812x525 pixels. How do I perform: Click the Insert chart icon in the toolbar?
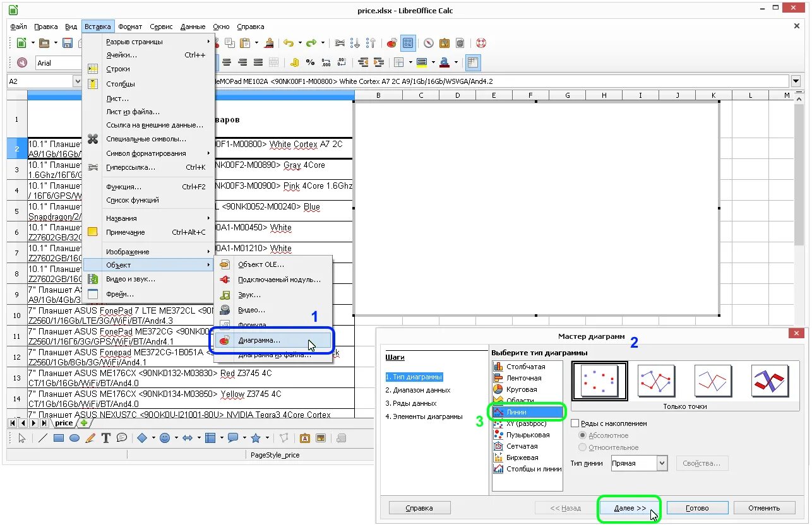pyautogui.click(x=391, y=43)
